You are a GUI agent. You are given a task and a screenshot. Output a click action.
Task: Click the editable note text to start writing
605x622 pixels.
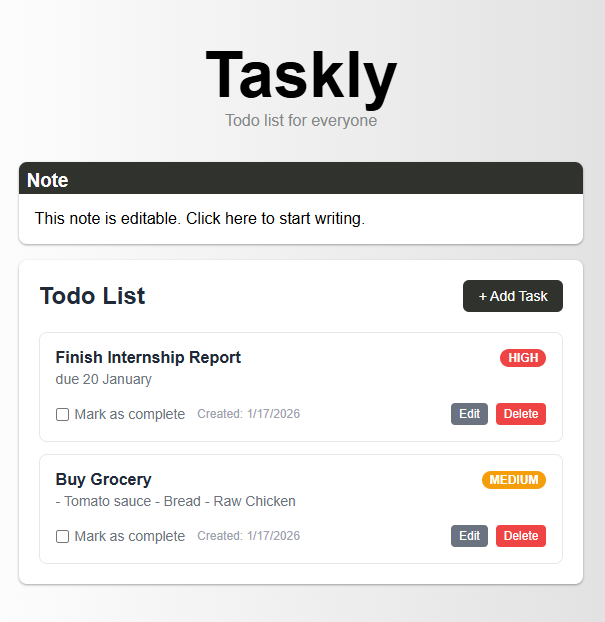[x=200, y=218]
